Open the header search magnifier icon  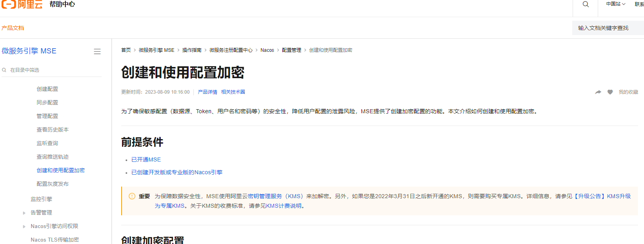585,4
